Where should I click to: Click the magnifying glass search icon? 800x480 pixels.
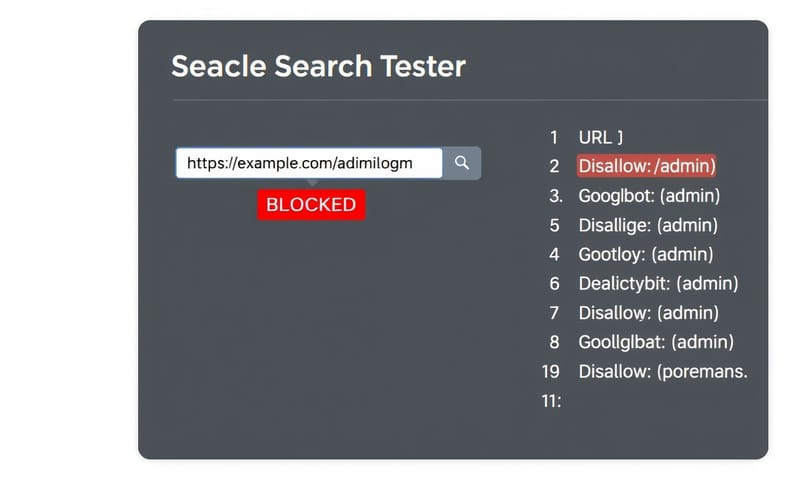click(462, 163)
